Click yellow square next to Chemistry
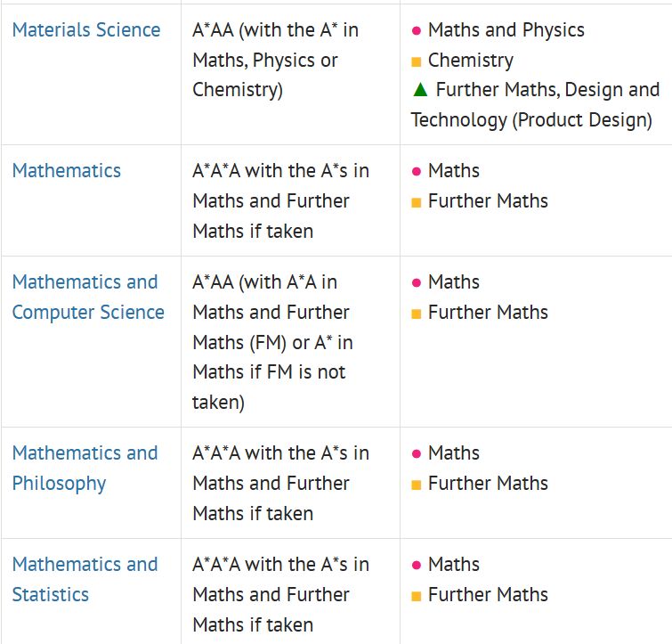 (417, 61)
